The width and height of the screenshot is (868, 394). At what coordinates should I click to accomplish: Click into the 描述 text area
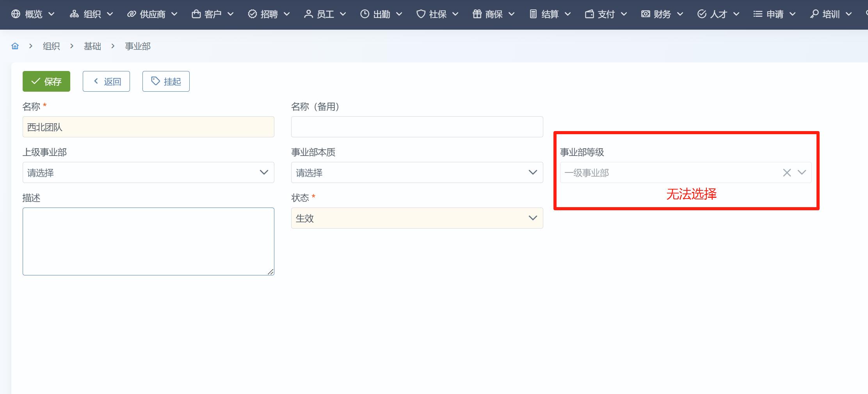148,241
